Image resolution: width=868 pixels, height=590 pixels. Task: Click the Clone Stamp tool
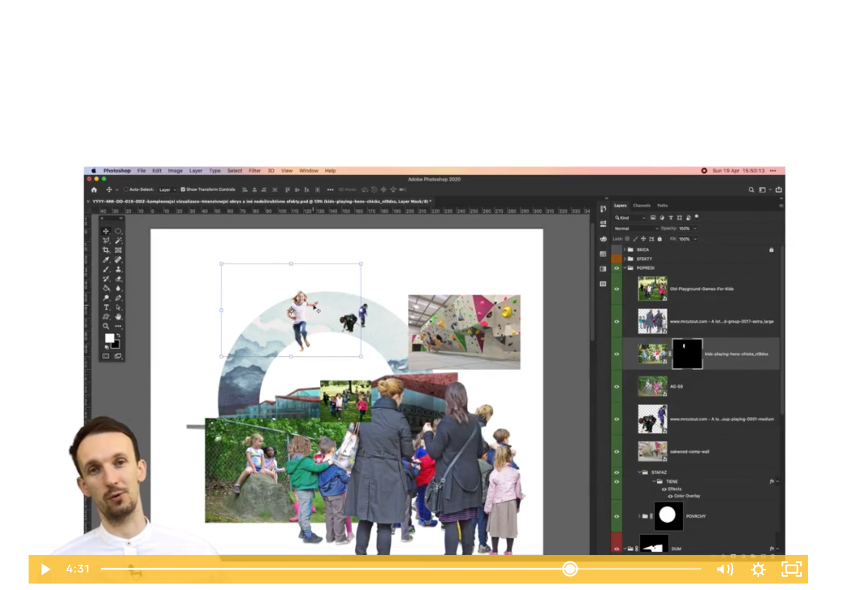[118, 269]
